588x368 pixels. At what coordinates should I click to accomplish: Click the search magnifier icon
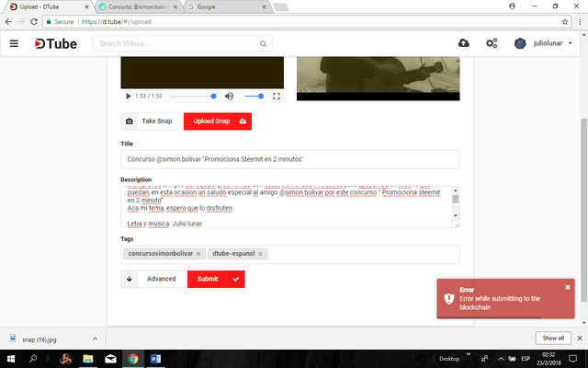click(x=264, y=43)
